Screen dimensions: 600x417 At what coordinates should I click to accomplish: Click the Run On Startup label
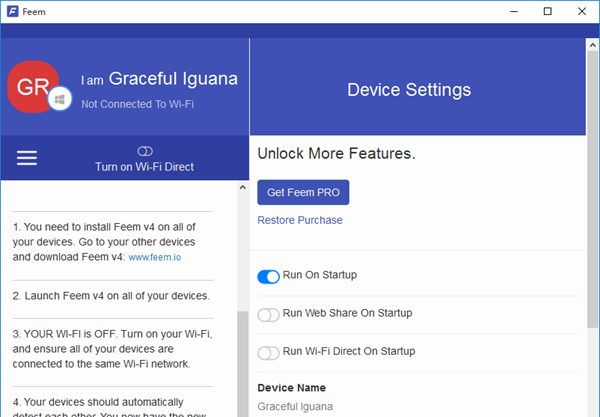pyautogui.click(x=320, y=275)
